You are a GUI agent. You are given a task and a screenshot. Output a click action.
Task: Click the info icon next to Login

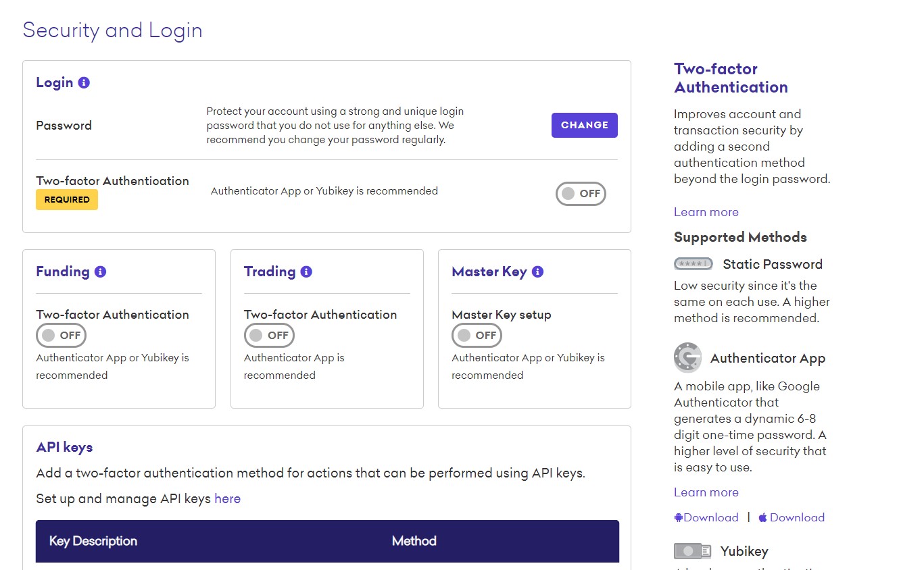pyautogui.click(x=84, y=82)
